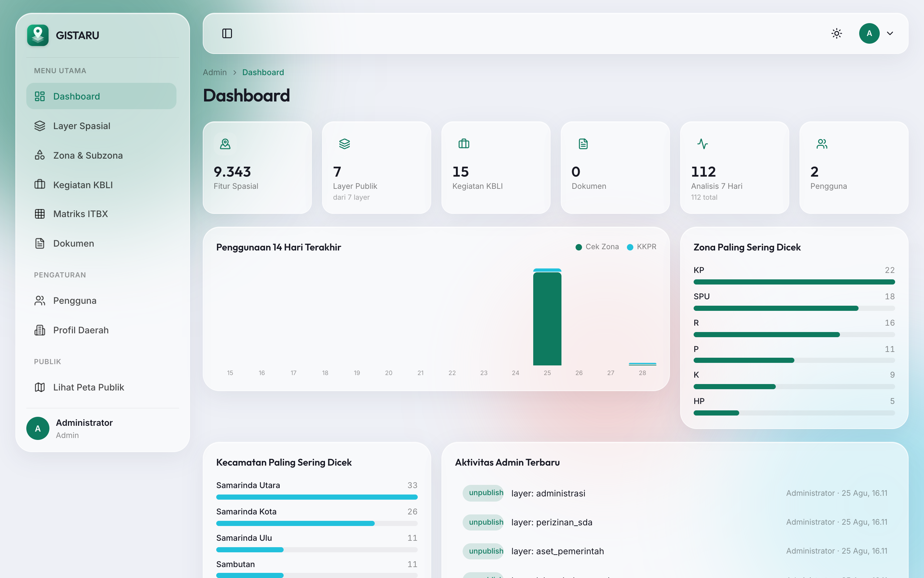Screen dimensions: 924x578
Task: Click the Administrator name in sidebar footer
Action: click(x=84, y=422)
